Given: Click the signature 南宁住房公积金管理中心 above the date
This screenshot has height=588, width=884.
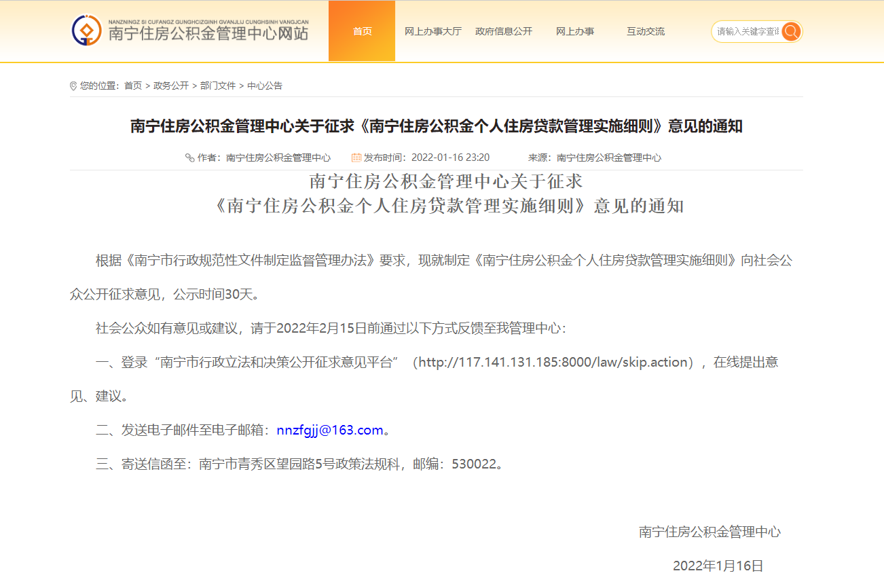Looking at the screenshot, I should (x=710, y=532).
